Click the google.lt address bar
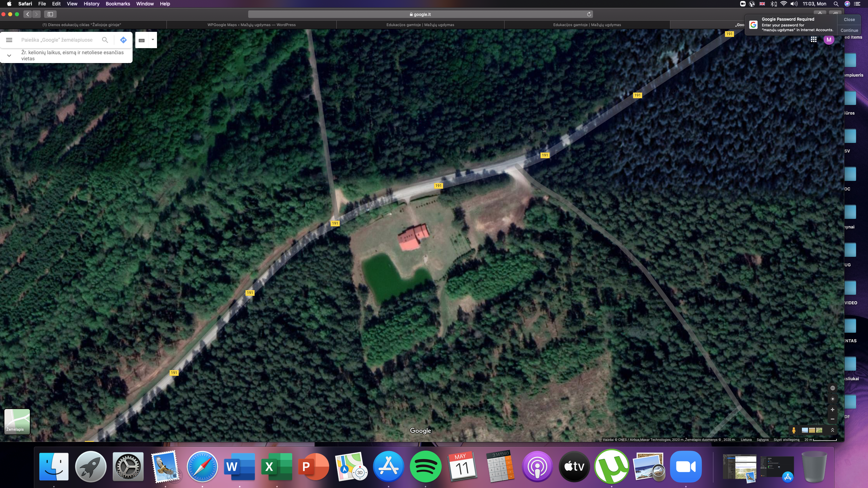 point(420,14)
